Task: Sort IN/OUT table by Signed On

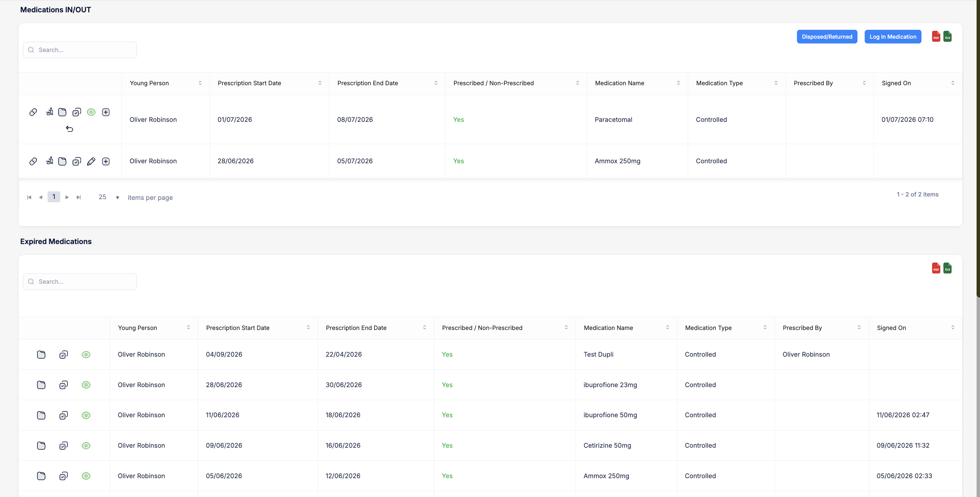Action: (953, 83)
